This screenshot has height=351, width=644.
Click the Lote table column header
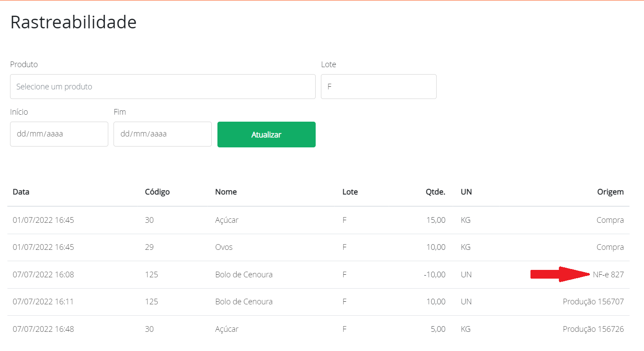coord(350,192)
